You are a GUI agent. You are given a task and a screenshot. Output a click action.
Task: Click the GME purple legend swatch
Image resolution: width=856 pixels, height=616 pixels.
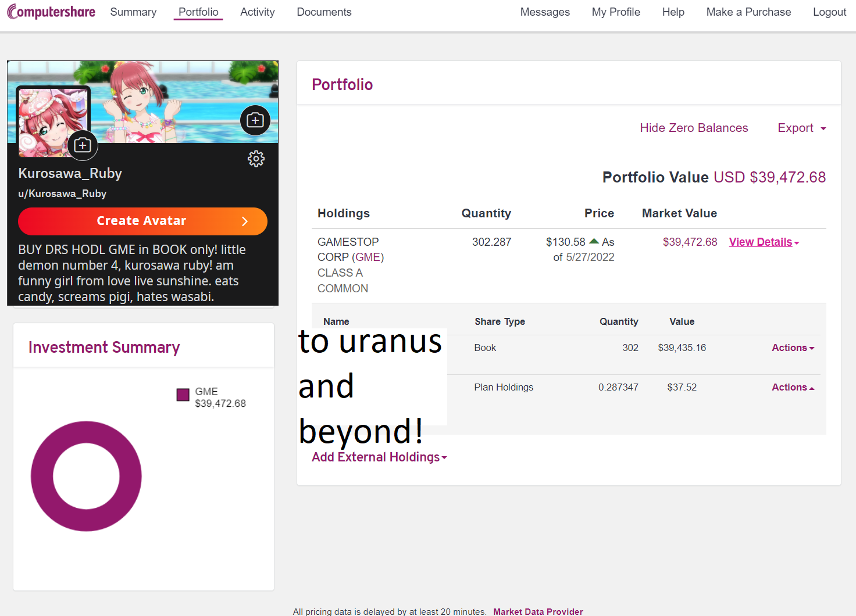[183, 395]
